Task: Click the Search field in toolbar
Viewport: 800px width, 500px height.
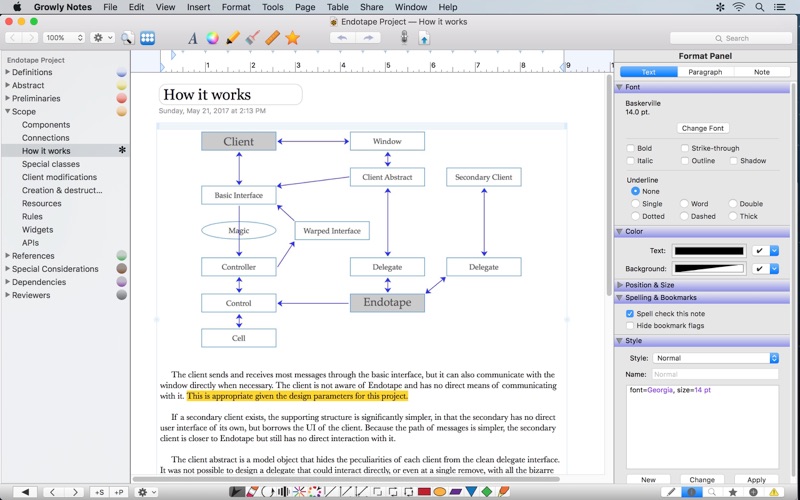Action: point(736,38)
